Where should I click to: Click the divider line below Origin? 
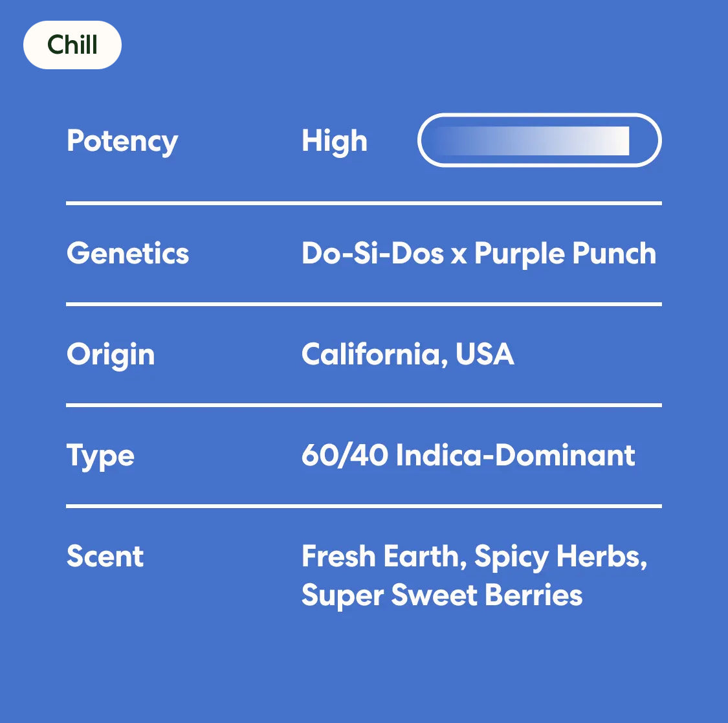click(x=364, y=405)
